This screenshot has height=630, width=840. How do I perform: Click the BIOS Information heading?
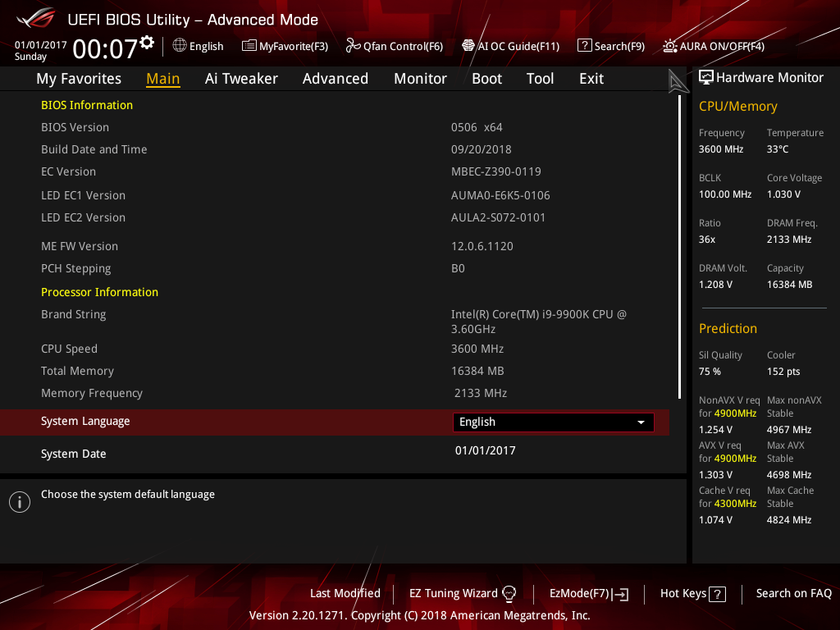[87, 105]
